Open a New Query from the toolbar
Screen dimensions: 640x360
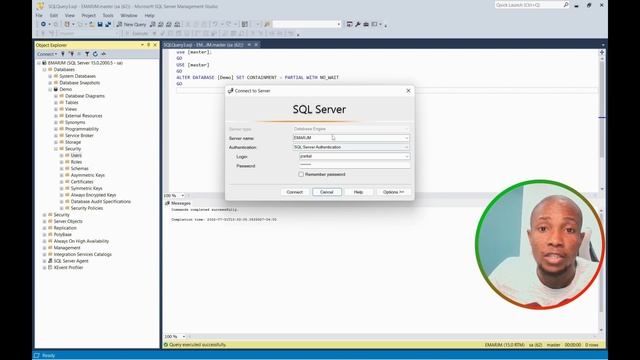tap(131, 24)
